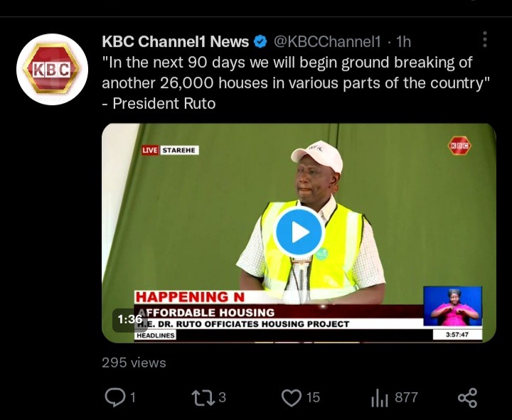Retweet using the retweet arrows icon

(x=203, y=397)
